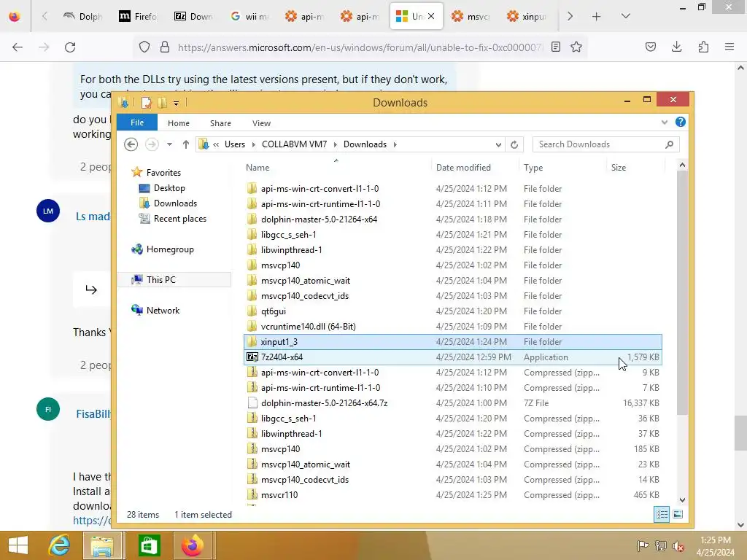Select Homegroup in navigation pane
Image resolution: width=747 pixels, height=560 pixels.
tap(169, 249)
